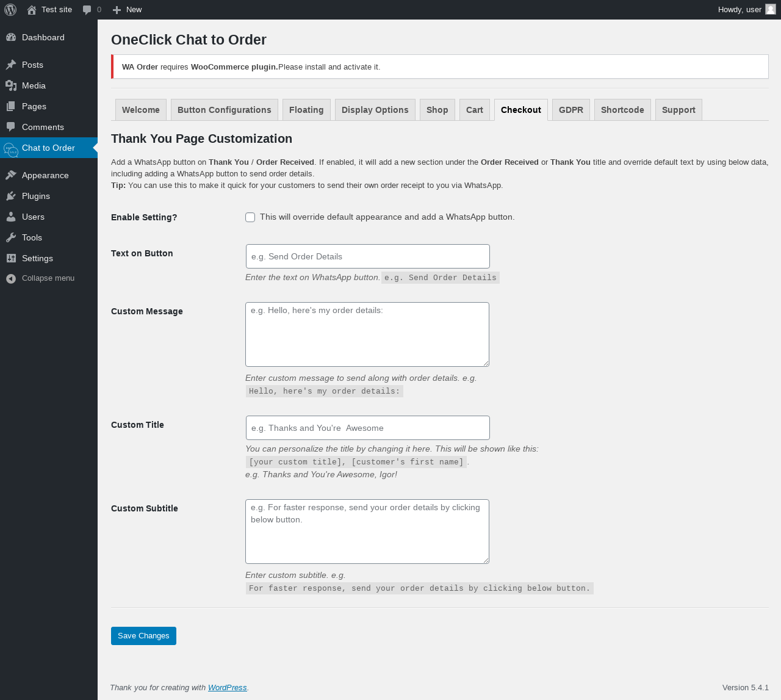
Task: Go to Posts in the sidebar
Action: coord(49,65)
